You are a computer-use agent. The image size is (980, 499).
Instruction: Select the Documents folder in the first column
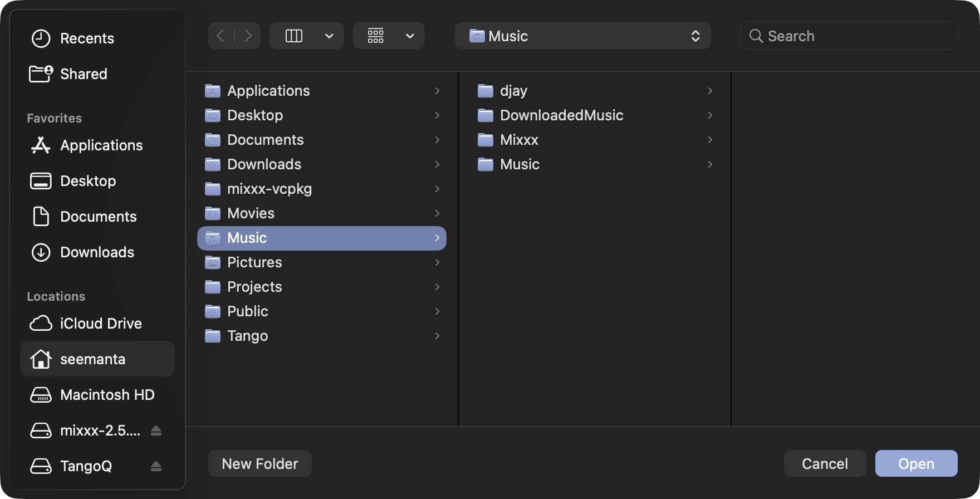click(x=322, y=140)
